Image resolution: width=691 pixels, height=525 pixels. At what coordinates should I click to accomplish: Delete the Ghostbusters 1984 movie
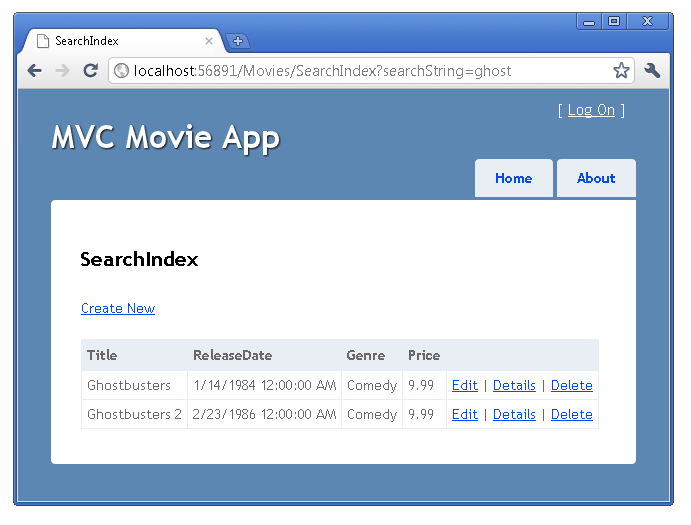pos(572,385)
